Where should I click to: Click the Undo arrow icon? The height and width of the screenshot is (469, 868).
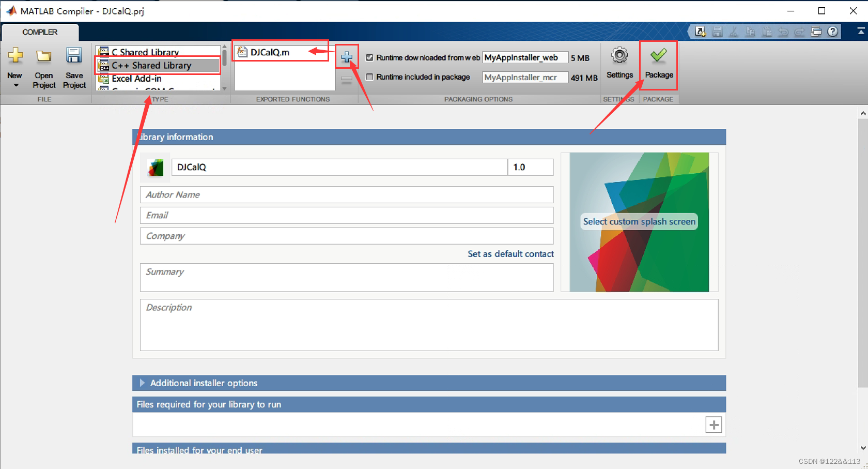[x=783, y=32]
